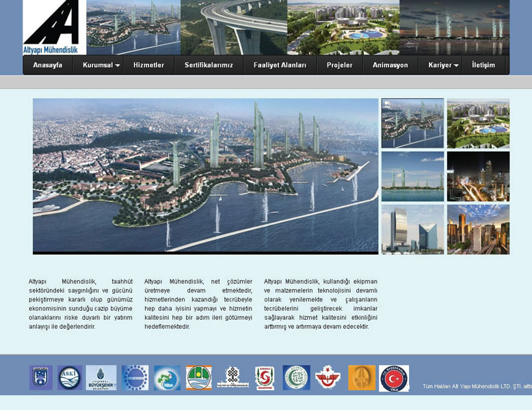
Task: Open the Ankara municipality logo in footer
Action: pyautogui.click(x=41, y=377)
